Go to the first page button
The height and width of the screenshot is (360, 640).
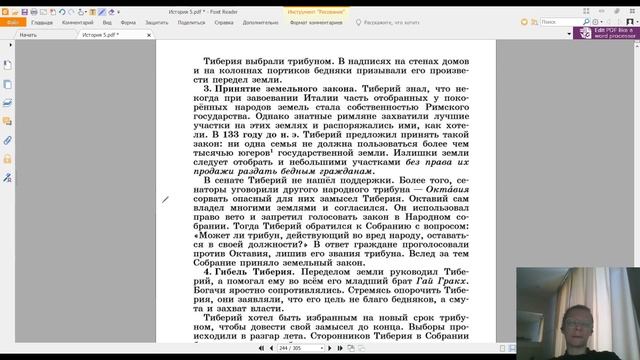261,348
